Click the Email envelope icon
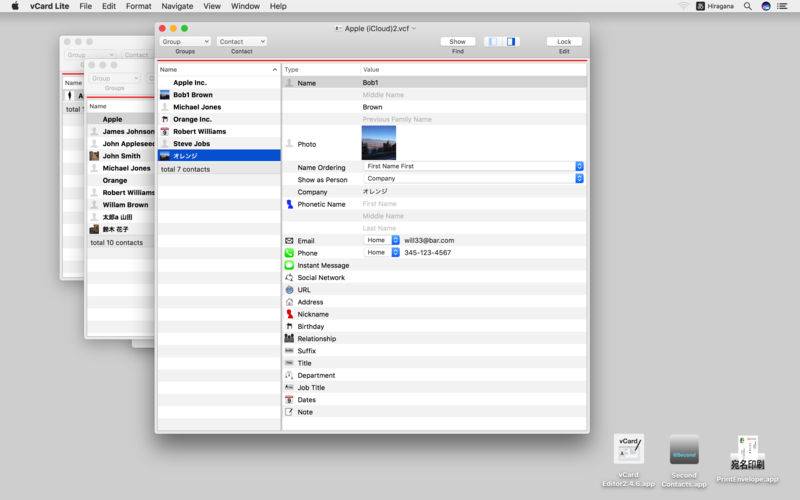This screenshot has width=800, height=500. click(289, 241)
